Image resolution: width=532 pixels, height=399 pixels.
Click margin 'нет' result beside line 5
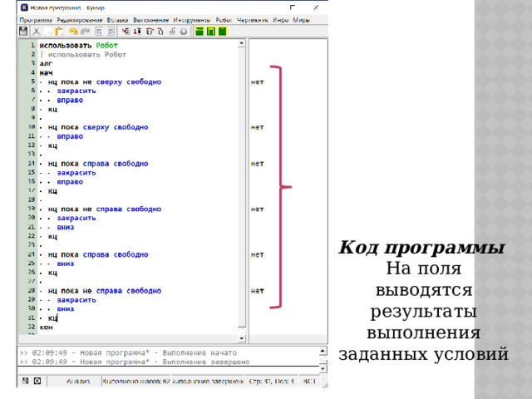[257, 81]
